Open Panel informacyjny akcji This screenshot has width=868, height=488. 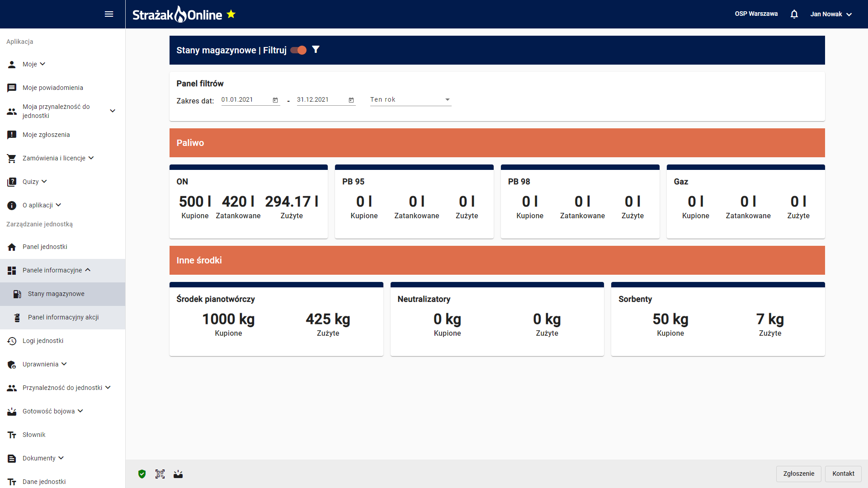click(x=62, y=317)
